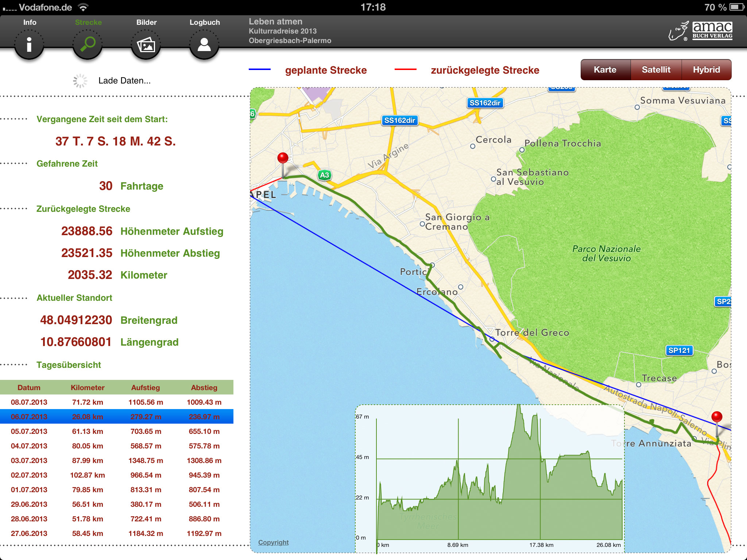Tap the Tagesübersicht section heading
Viewport: 747px width, 560px height.
(x=69, y=365)
